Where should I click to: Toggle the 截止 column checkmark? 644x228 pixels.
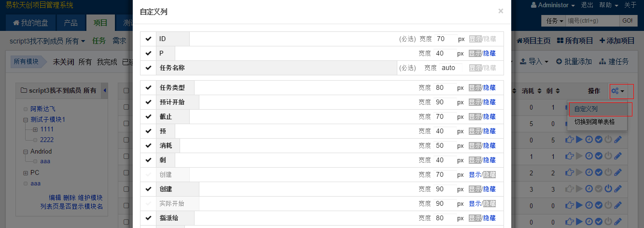[x=148, y=116]
